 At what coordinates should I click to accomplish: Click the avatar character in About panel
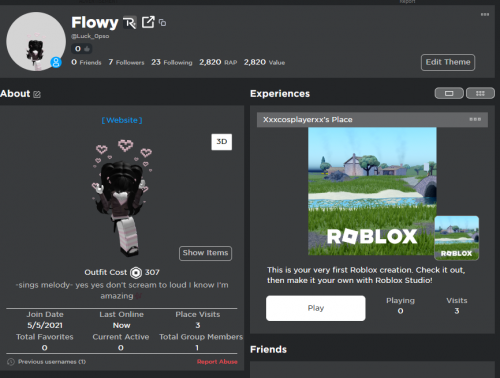[x=122, y=198]
